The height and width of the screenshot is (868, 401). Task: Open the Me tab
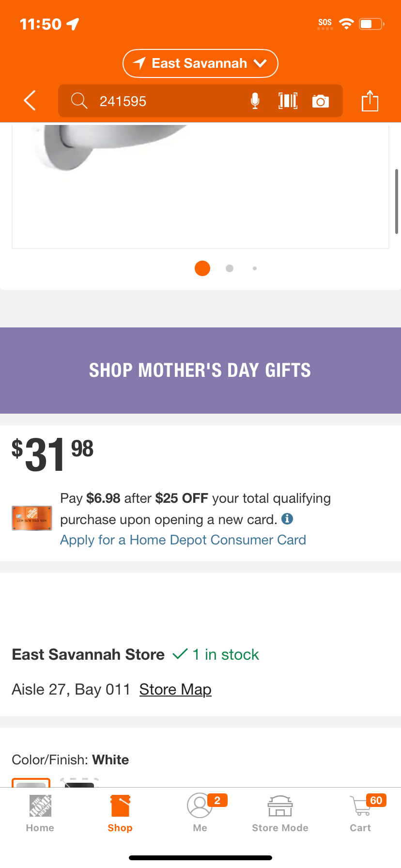200,813
